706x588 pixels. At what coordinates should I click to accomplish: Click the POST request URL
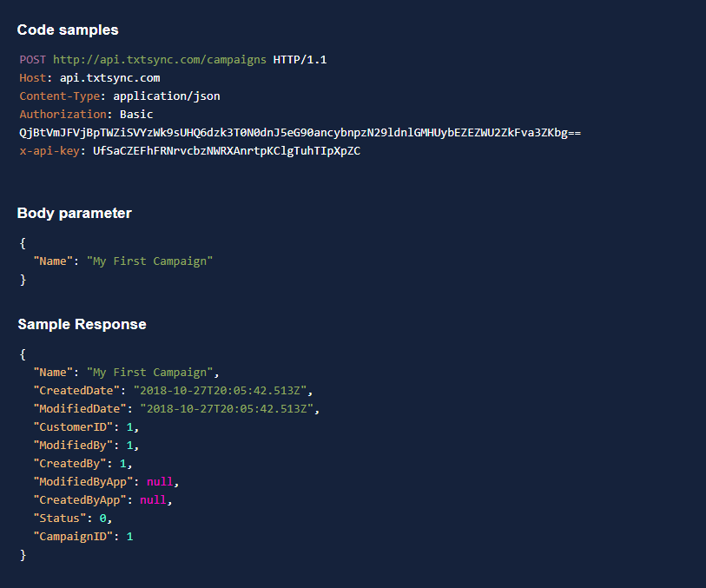(160, 60)
